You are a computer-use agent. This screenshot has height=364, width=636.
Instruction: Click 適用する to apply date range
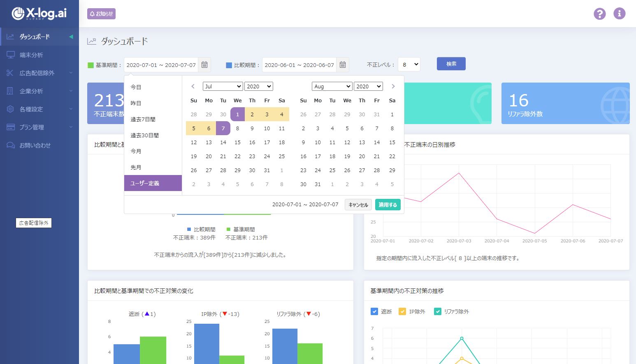[388, 205]
